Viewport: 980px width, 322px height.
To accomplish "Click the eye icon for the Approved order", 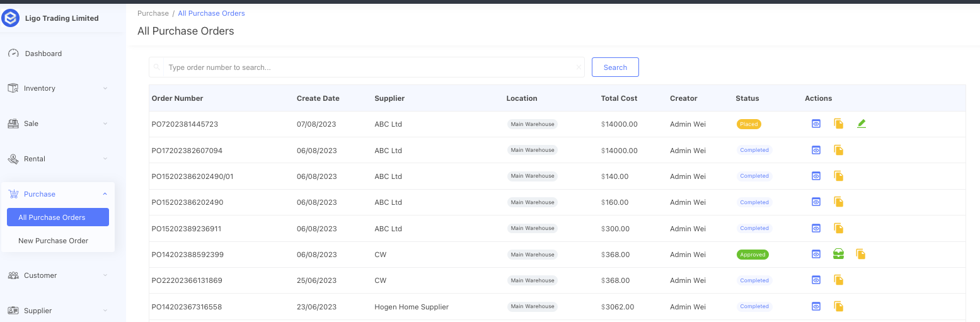I will click(x=816, y=255).
